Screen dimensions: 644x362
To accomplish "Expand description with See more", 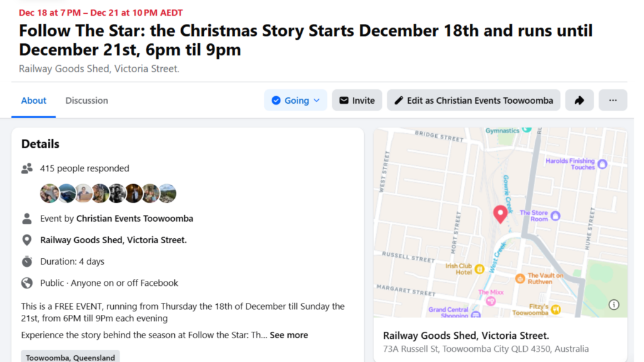I will [289, 335].
